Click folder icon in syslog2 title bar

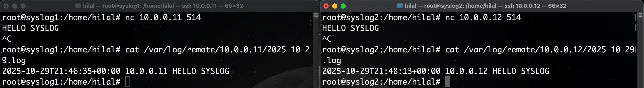[400, 6]
